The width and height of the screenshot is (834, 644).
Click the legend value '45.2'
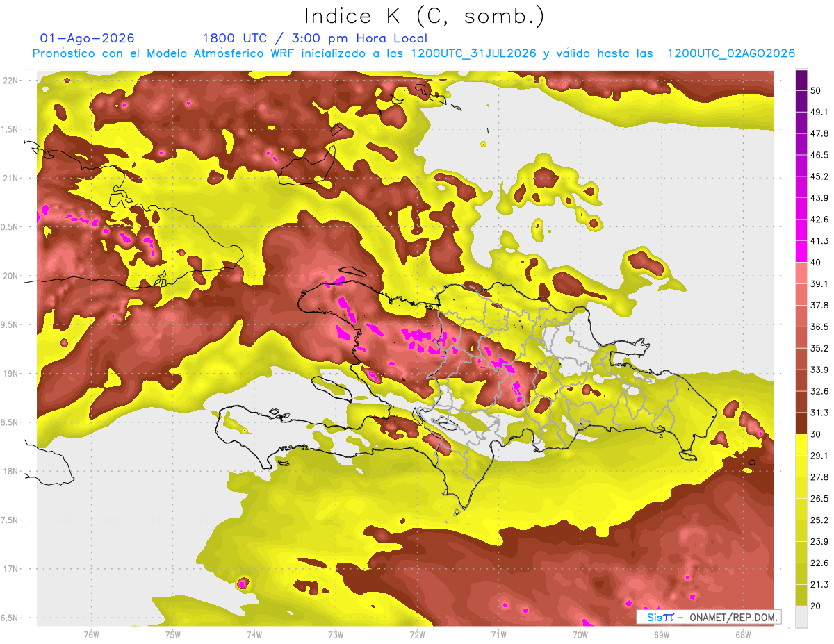click(x=819, y=176)
